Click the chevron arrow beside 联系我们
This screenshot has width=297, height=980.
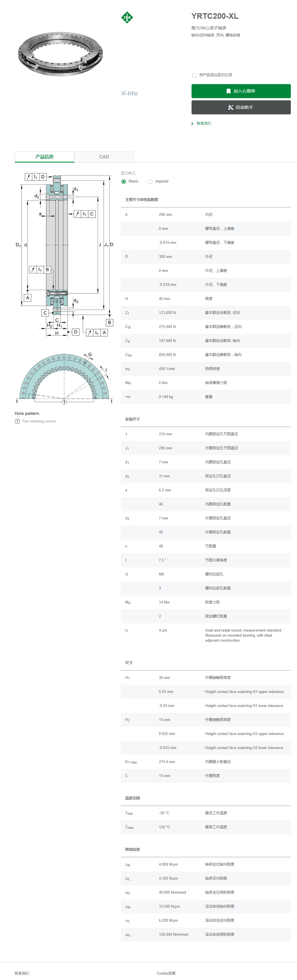(x=192, y=124)
